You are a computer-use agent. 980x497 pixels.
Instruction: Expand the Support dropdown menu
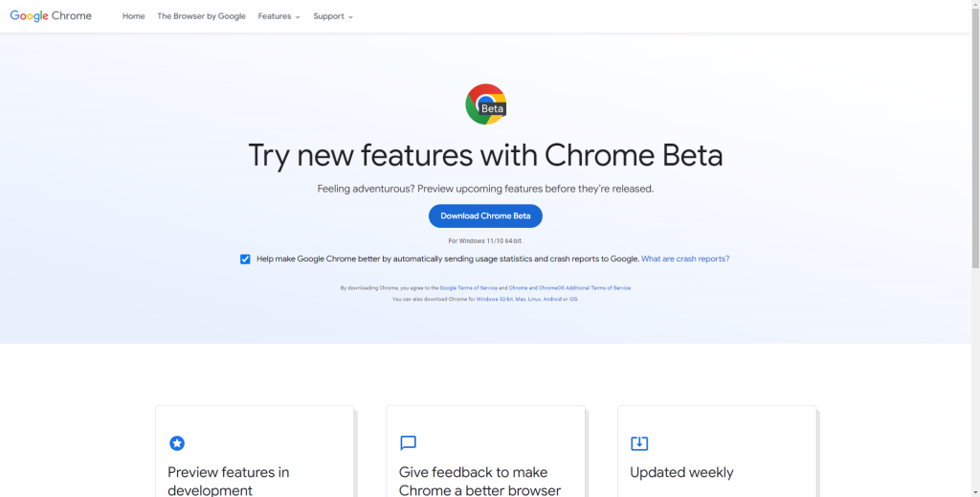pyautogui.click(x=333, y=16)
